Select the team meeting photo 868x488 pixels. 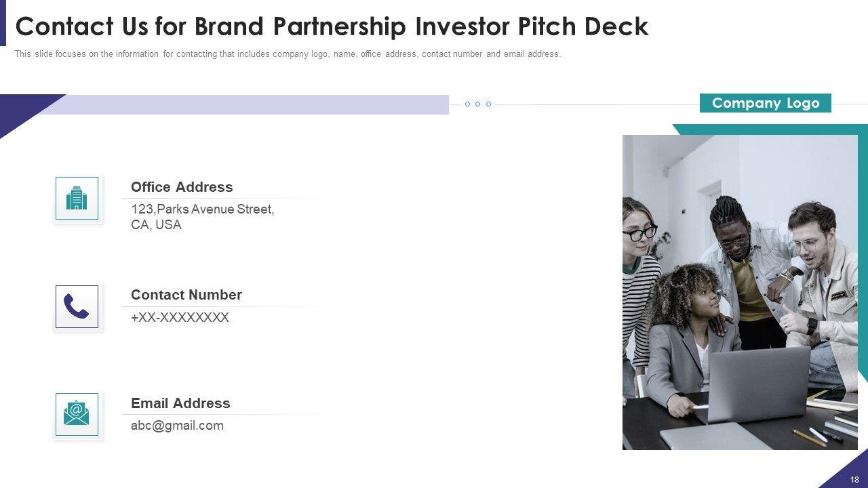tap(740, 292)
